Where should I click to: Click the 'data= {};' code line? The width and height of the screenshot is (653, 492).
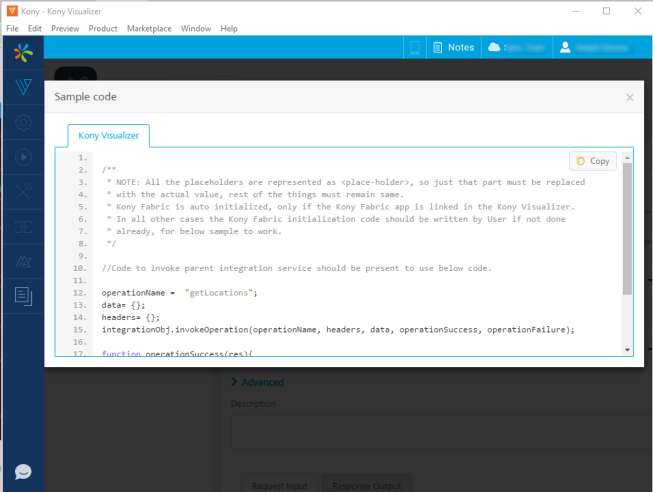(x=123, y=305)
